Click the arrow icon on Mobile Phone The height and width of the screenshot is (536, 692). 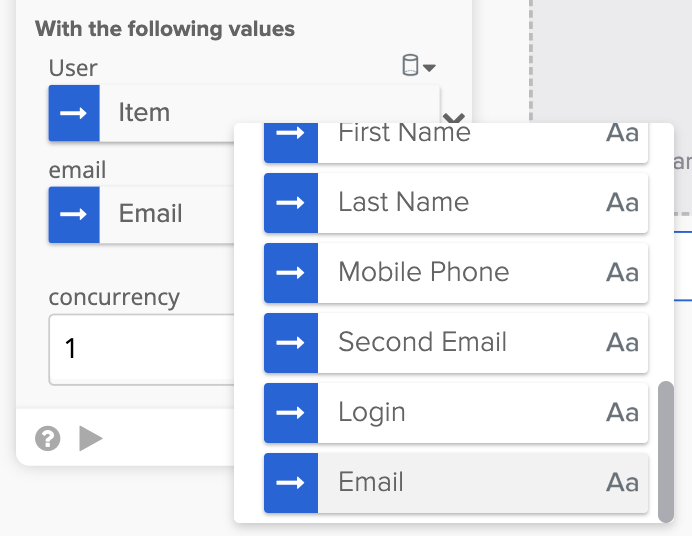pos(290,272)
